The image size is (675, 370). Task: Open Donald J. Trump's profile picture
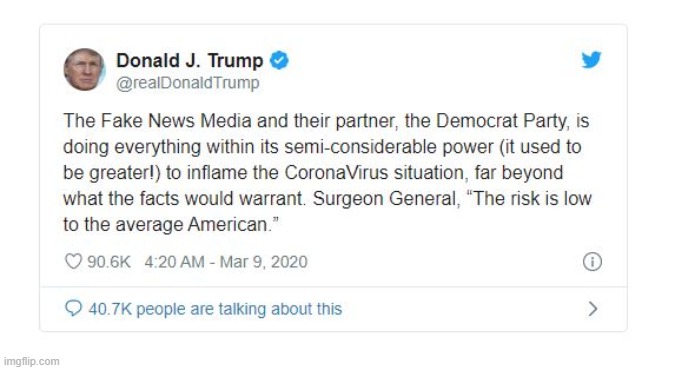(84, 69)
